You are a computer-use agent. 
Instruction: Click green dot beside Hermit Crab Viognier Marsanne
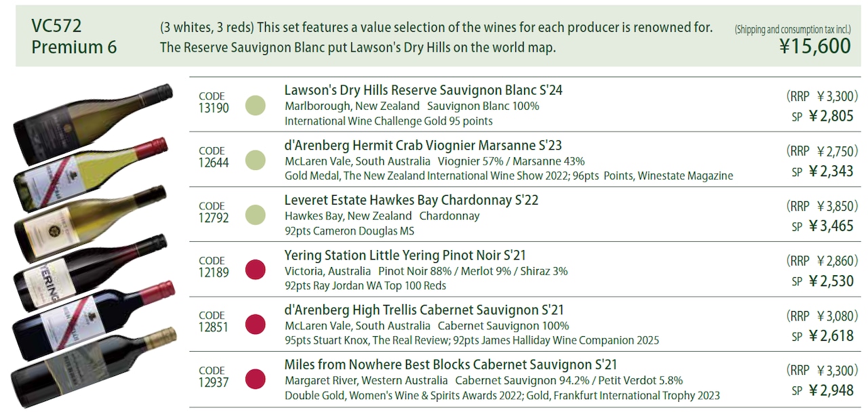255,161
